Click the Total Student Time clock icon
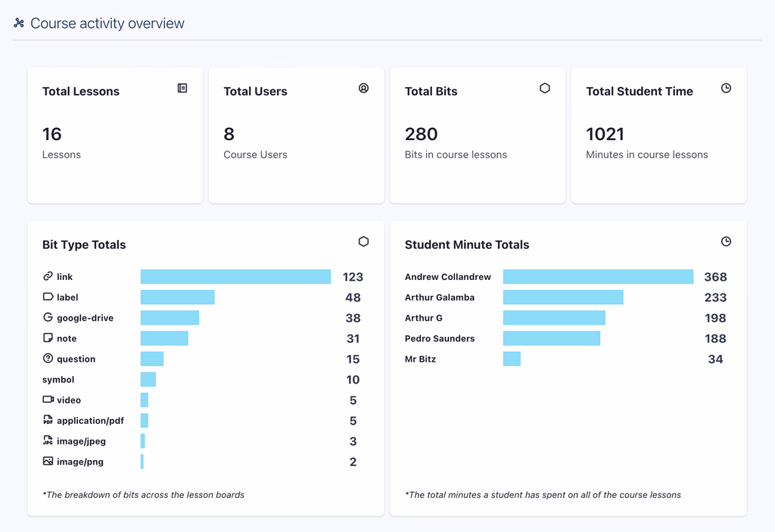The image size is (775, 532). tap(726, 89)
